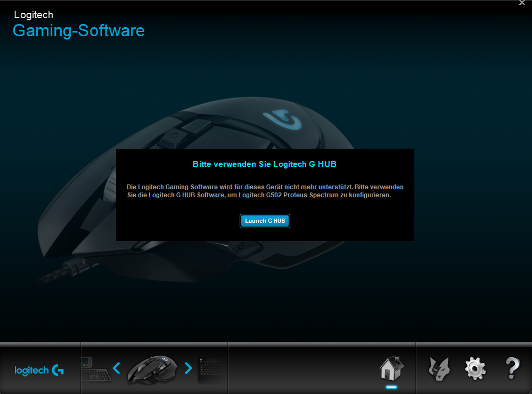Select the dark keyboard device thumbnail

pos(211,370)
